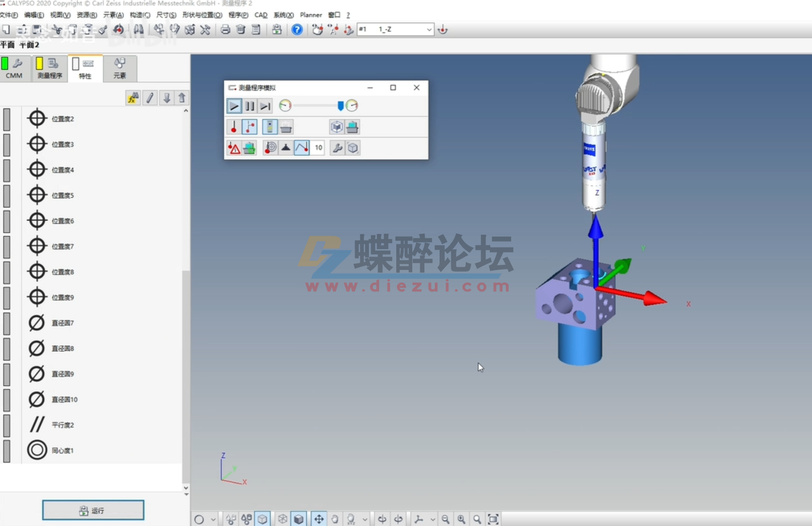Click the Delete (trash) toolbar icon

(x=240, y=30)
